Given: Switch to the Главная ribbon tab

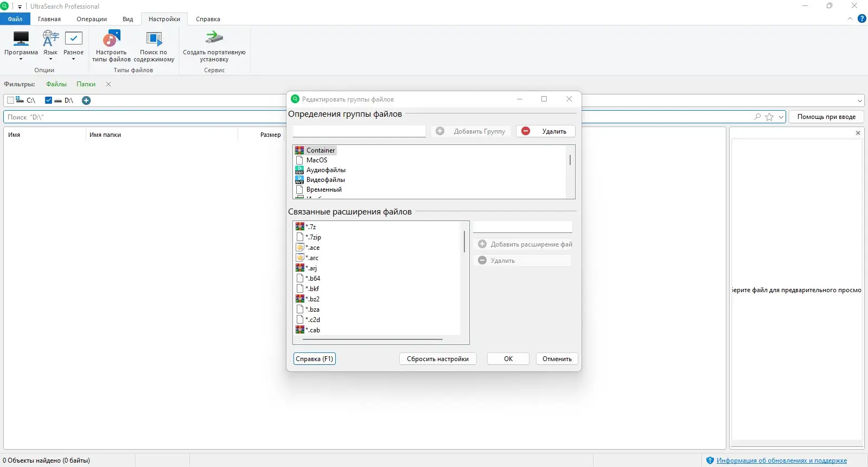Looking at the screenshot, I should (49, 19).
